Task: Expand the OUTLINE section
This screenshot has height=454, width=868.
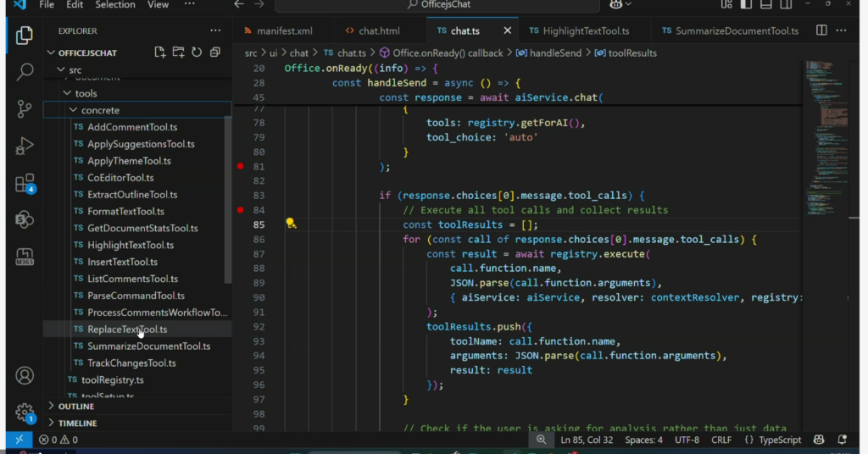Action: (x=76, y=407)
